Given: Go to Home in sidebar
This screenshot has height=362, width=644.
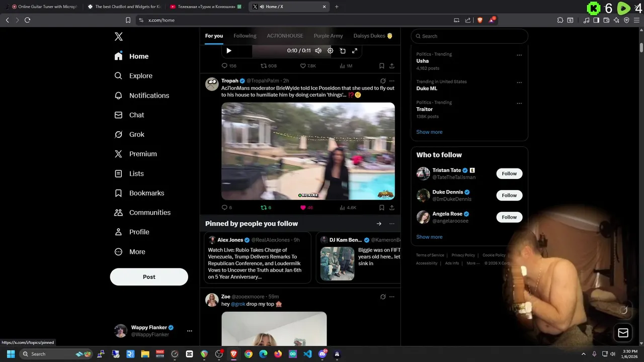Looking at the screenshot, I should (131, 56).
